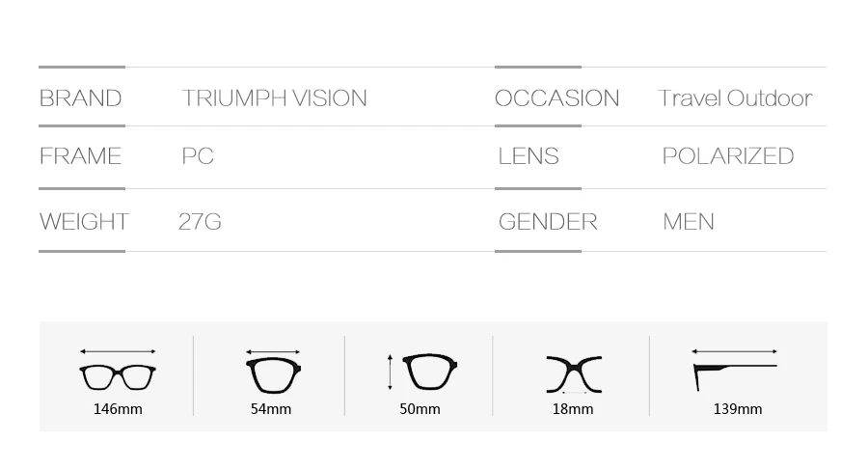Click the BRAND heading label
The image size is (868, 470).
pyautogui.click(x=80, y=98)
